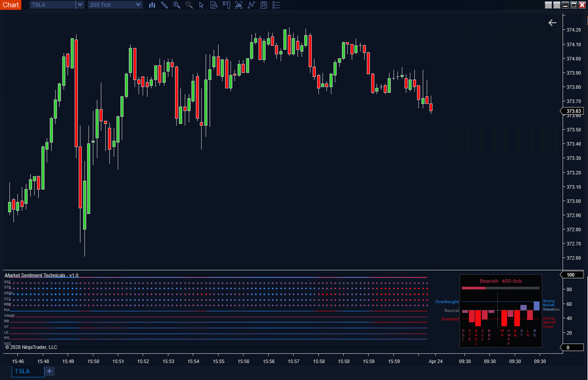Click the RSI row label
This screenshot has width=588, height=380.
click(7, 282)
